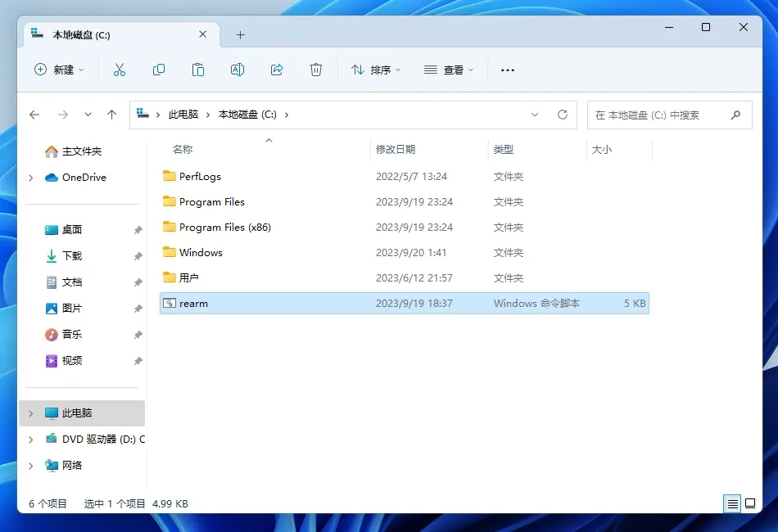Go back with the left arrow
This screenshot has width=778, height=532.
pyautogui.click(x=34, y=115)
